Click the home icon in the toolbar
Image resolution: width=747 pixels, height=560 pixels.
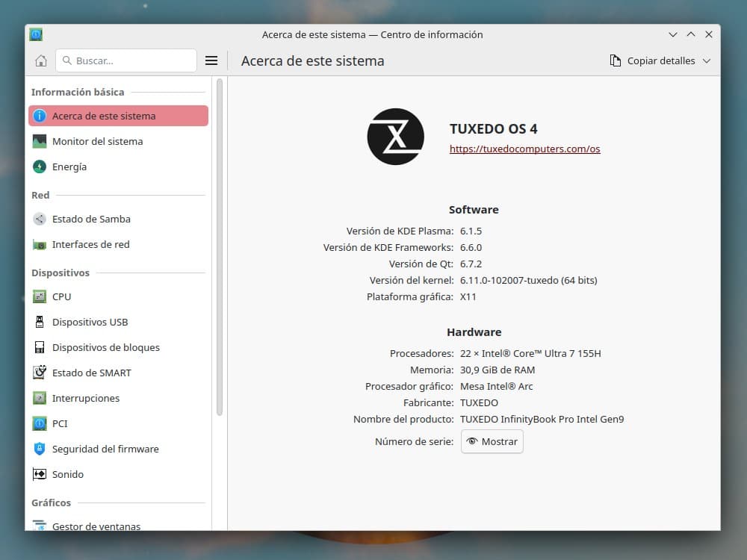click(41, 61)
